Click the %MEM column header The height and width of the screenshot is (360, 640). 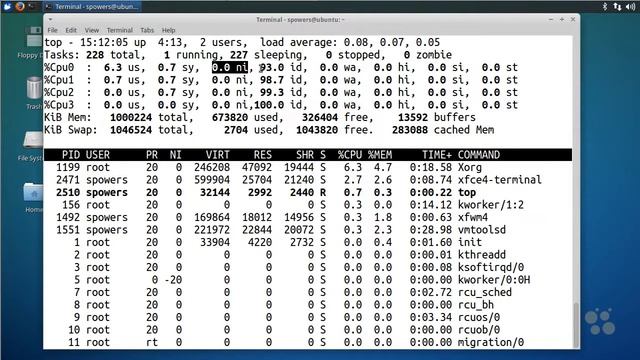point(380,155)
